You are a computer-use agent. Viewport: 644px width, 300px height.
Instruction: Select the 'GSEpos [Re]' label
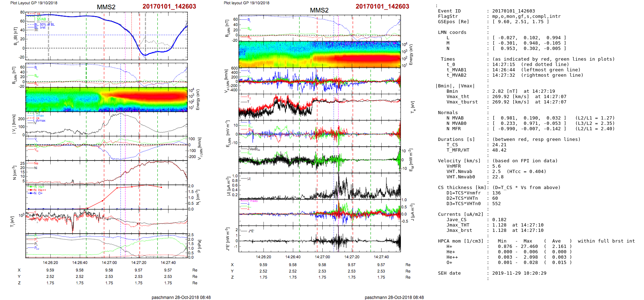453,22
